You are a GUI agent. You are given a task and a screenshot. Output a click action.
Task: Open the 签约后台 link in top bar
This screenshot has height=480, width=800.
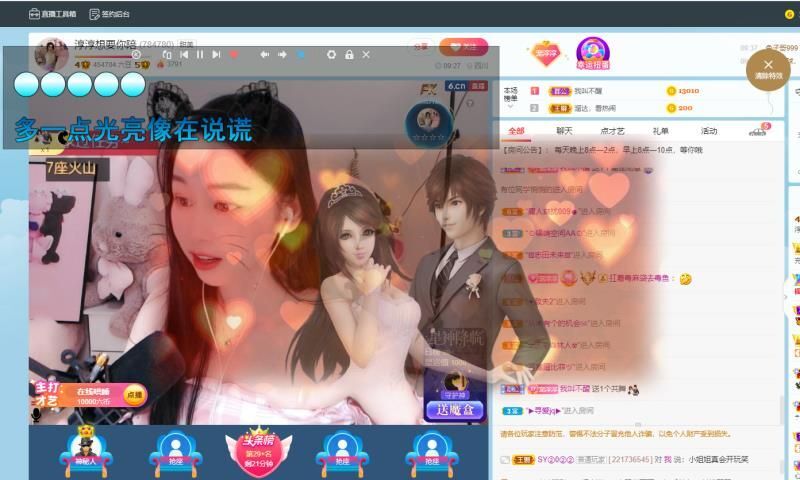[109, 14]
